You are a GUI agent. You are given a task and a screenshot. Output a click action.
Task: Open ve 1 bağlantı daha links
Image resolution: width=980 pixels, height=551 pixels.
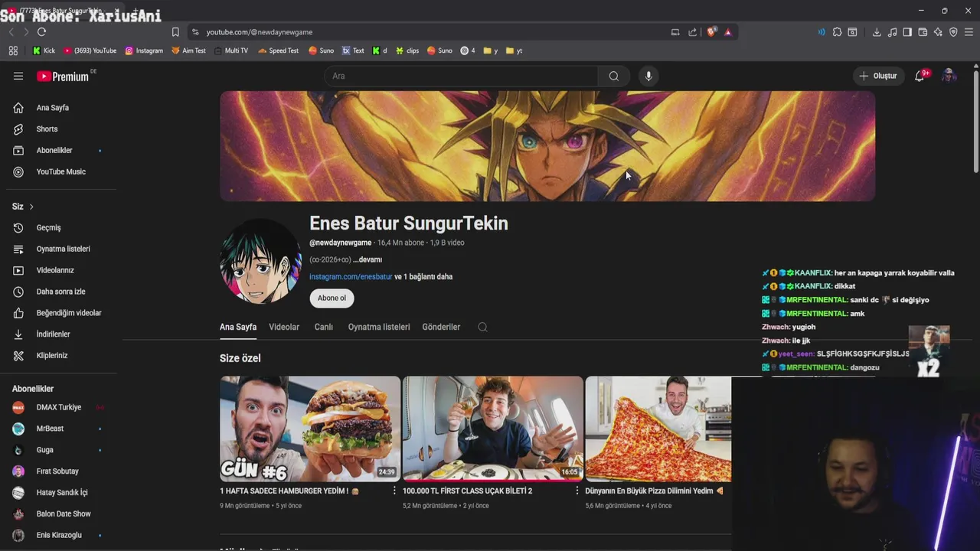423,277
